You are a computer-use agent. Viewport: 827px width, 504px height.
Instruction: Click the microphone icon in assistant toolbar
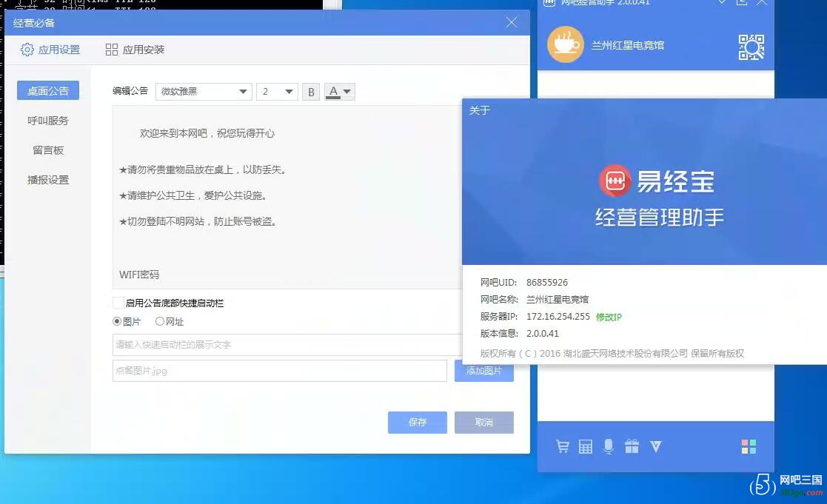point(608,446)
